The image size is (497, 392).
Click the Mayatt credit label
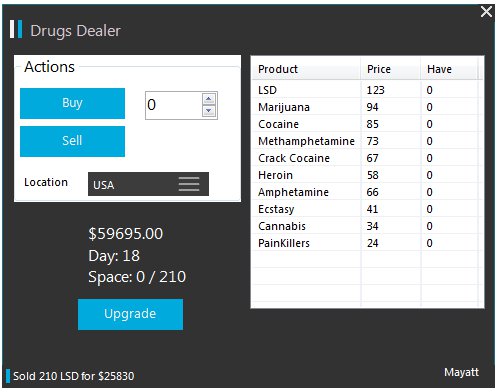tap(462, 372)
